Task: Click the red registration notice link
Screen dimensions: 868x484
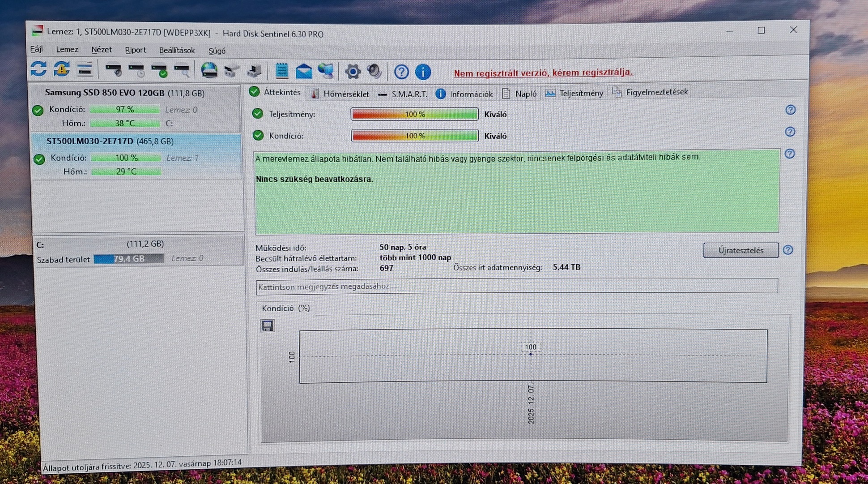Action: click(x=543, y=73)
